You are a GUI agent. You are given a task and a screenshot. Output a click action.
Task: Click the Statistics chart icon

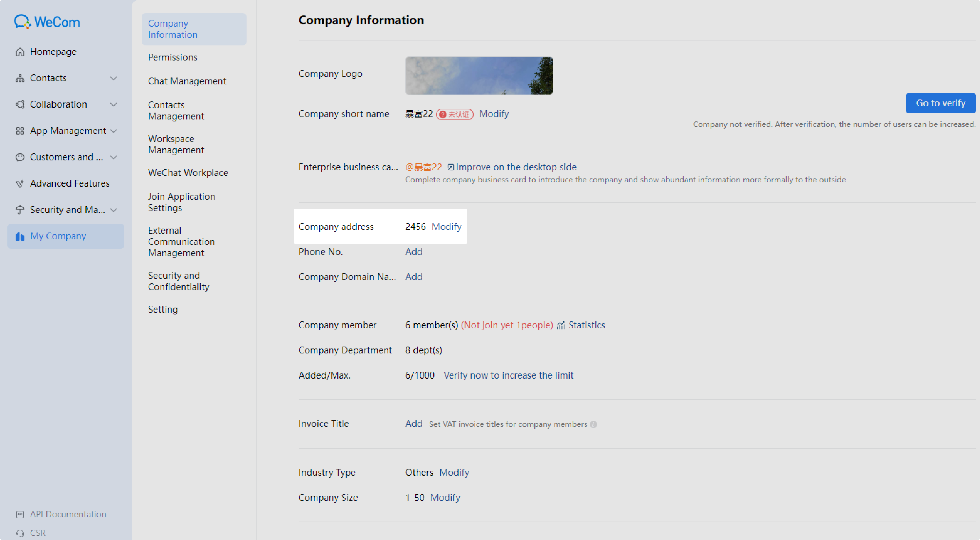coord(561,326)
